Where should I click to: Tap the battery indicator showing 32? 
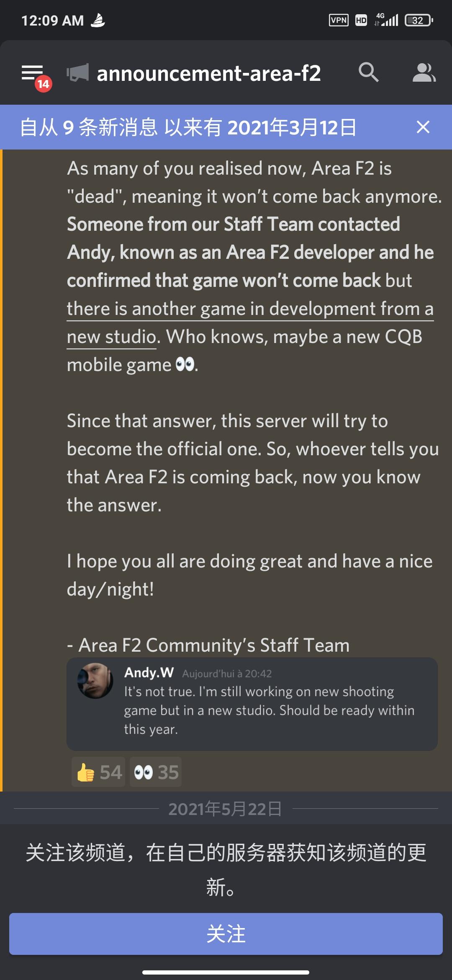click(419, 20)
